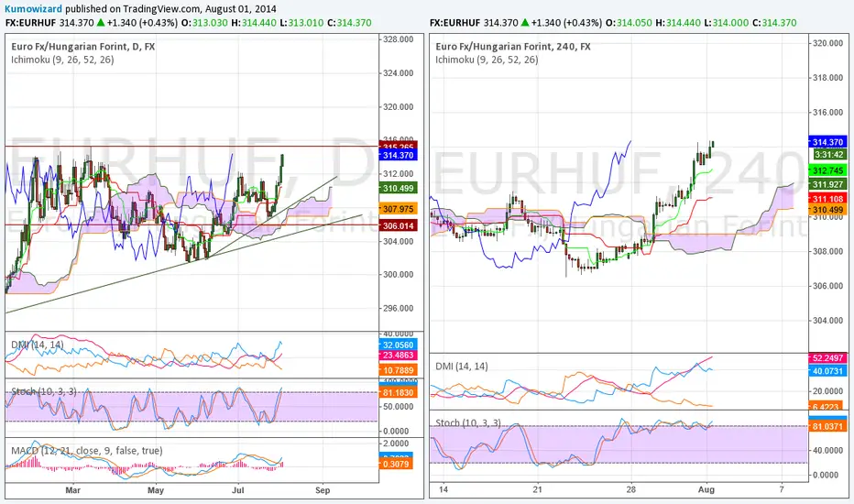The image size is (854, 504).
Task: Click the orange 81.1830 Stoch tag
Action: point(398,392)
